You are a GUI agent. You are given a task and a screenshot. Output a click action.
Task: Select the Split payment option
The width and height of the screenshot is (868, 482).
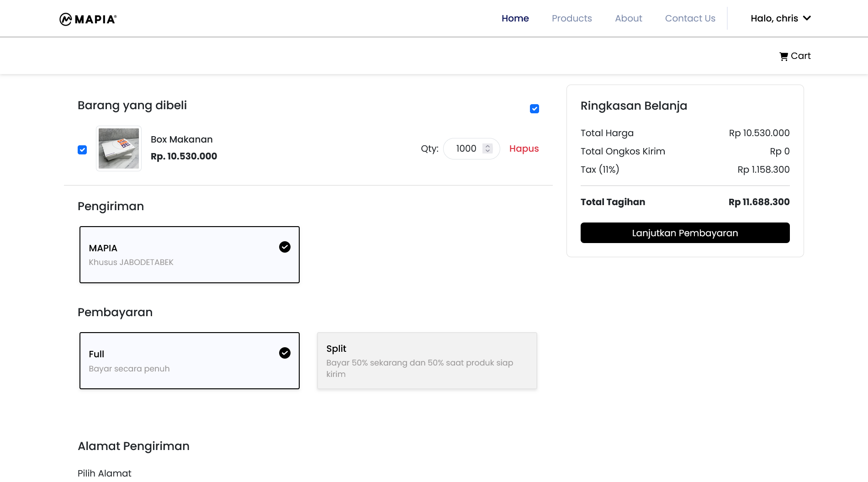pyautogui.click(x=427, y=360)
